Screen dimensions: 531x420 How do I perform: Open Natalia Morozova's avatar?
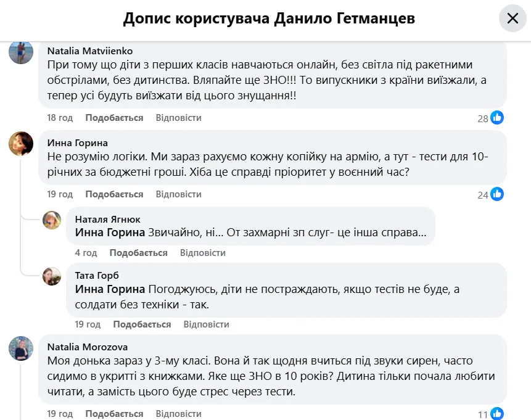20,348
